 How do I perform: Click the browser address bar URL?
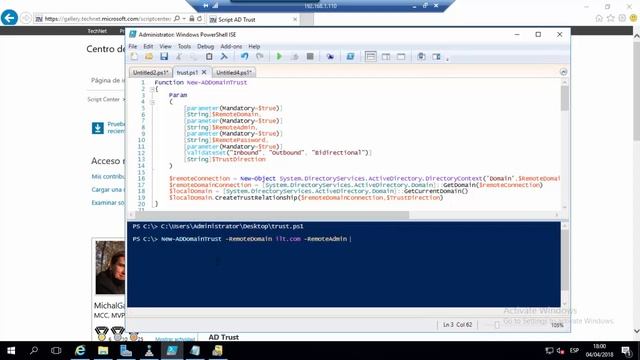pos(108,19)
